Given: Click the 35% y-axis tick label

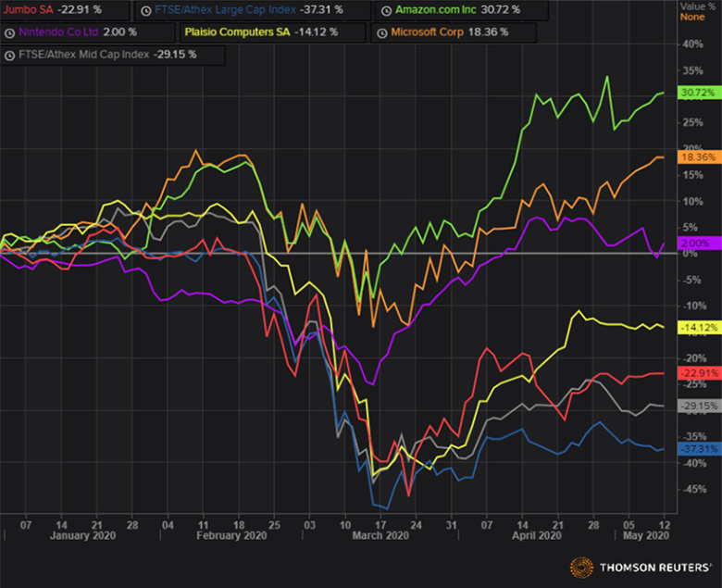Looking at the screenshot, I should click(693, 71).
